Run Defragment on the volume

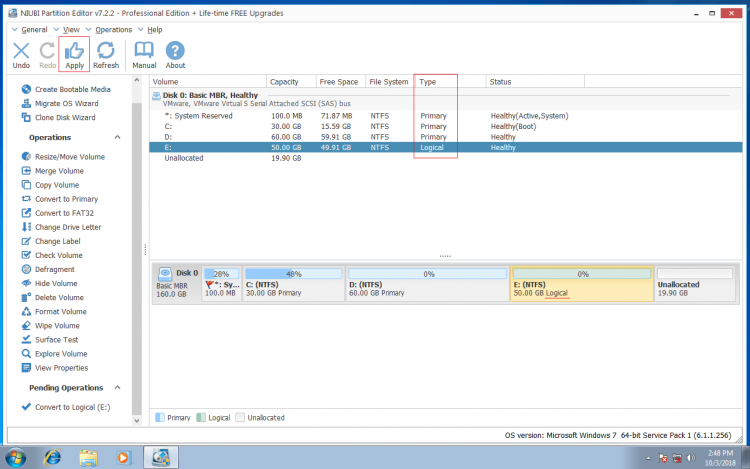click(x=48, y=270)
